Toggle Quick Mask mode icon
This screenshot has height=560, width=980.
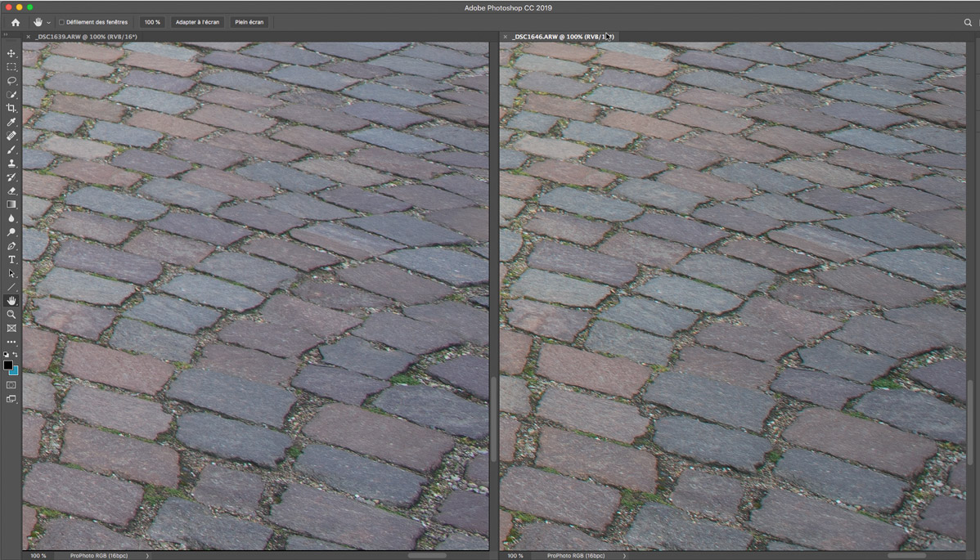click(x=11, y=384)
